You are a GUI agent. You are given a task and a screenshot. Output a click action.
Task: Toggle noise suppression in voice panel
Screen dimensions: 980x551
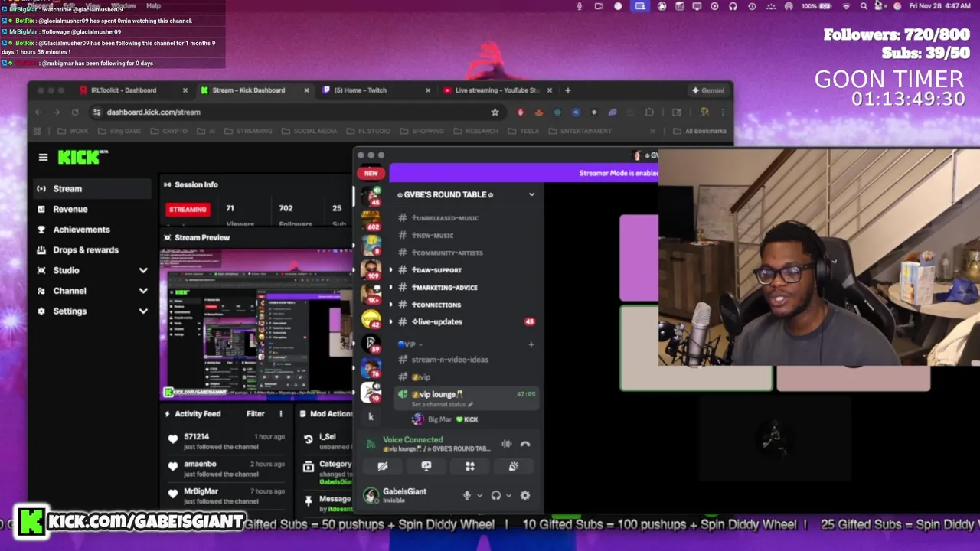coord(506,444)
